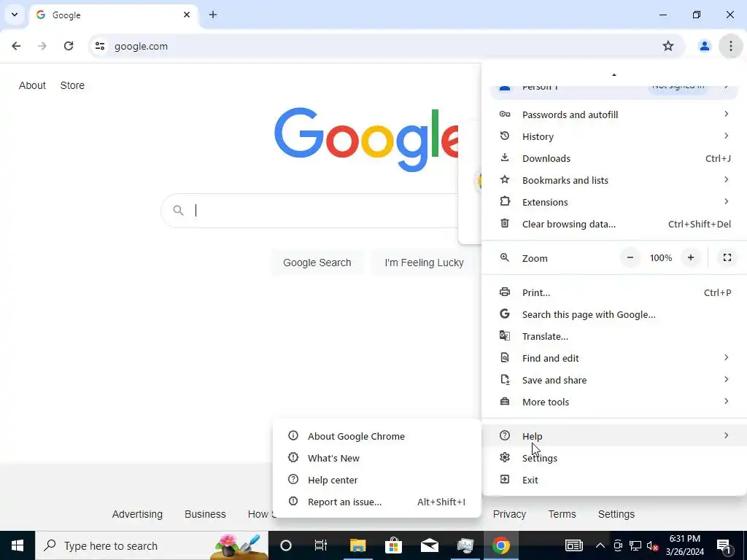Follow the Advertising footer link
Viewport: 747px width, 560px height.
[x=137, y=514]
